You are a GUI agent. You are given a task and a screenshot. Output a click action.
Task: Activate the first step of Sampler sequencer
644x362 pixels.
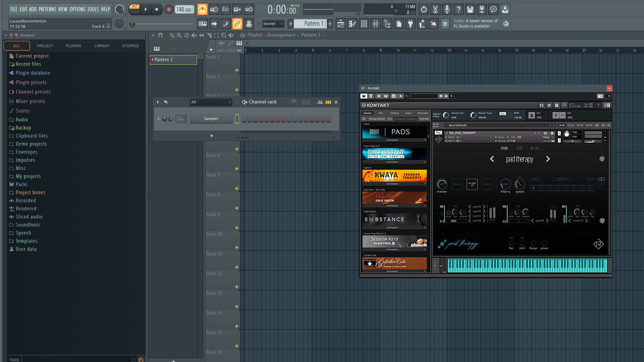tap(244, 119)
